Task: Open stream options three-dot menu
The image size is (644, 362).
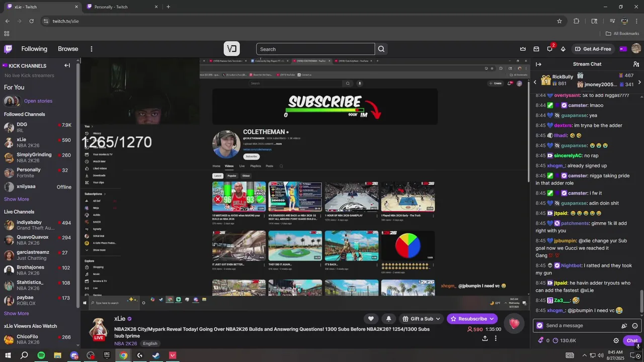Action: [496, 338]
